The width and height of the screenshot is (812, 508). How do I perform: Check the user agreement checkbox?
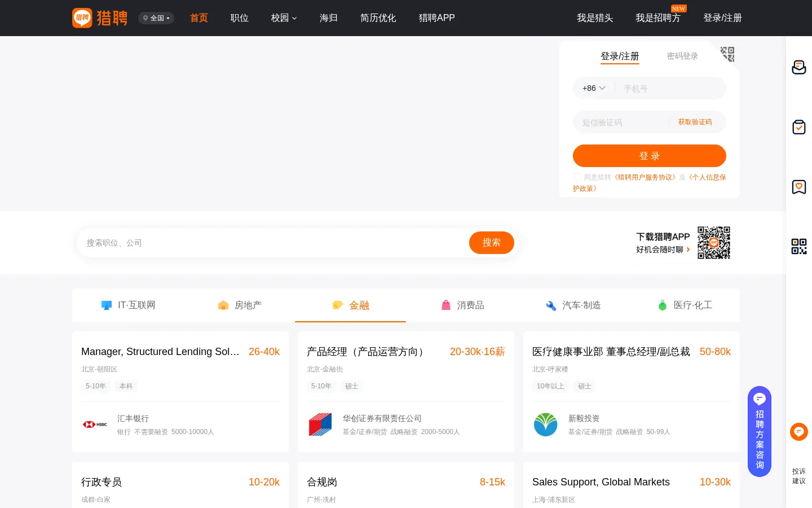point(577,177)
